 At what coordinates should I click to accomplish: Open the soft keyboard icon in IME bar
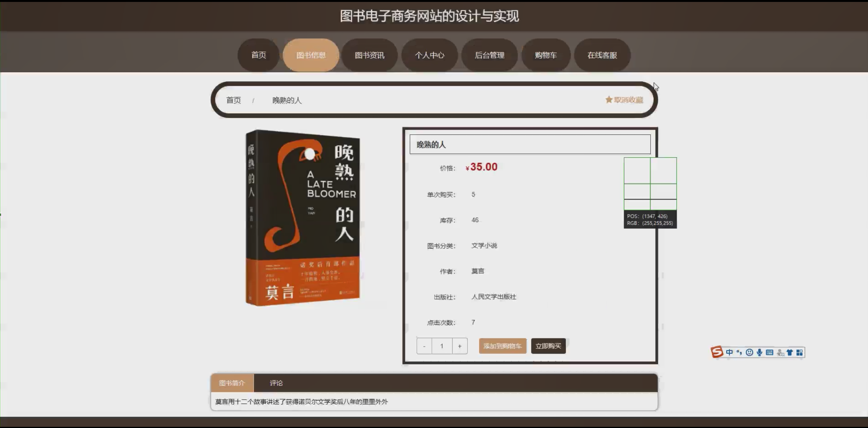[769, 352]
